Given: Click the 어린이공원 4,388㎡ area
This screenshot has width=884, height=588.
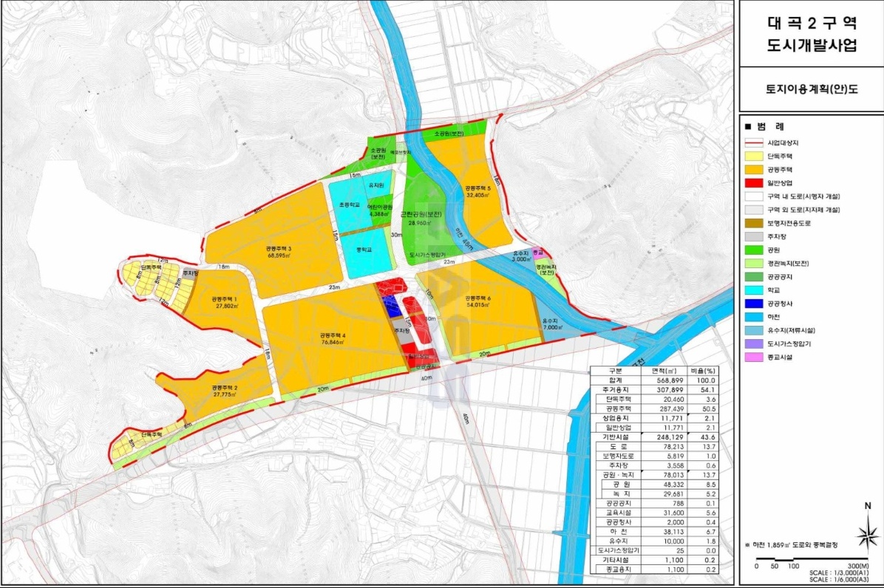Looking at the screenshot, I should (381, 211).
